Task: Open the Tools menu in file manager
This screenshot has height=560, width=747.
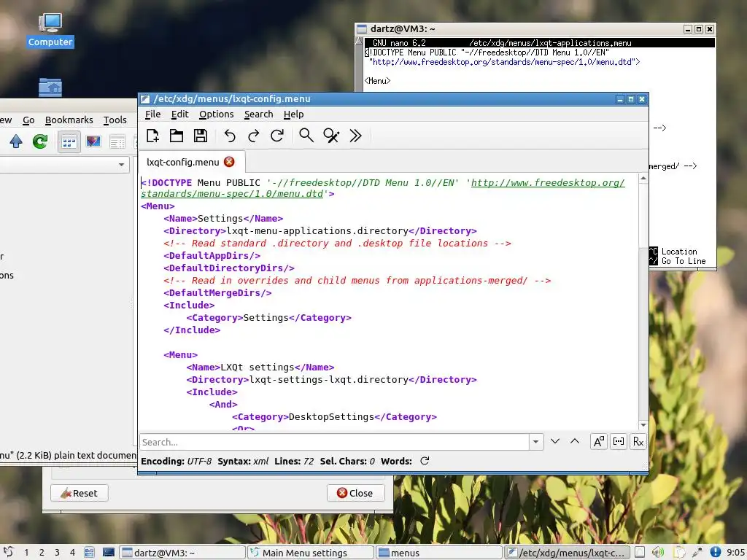Action: (115, 120)
